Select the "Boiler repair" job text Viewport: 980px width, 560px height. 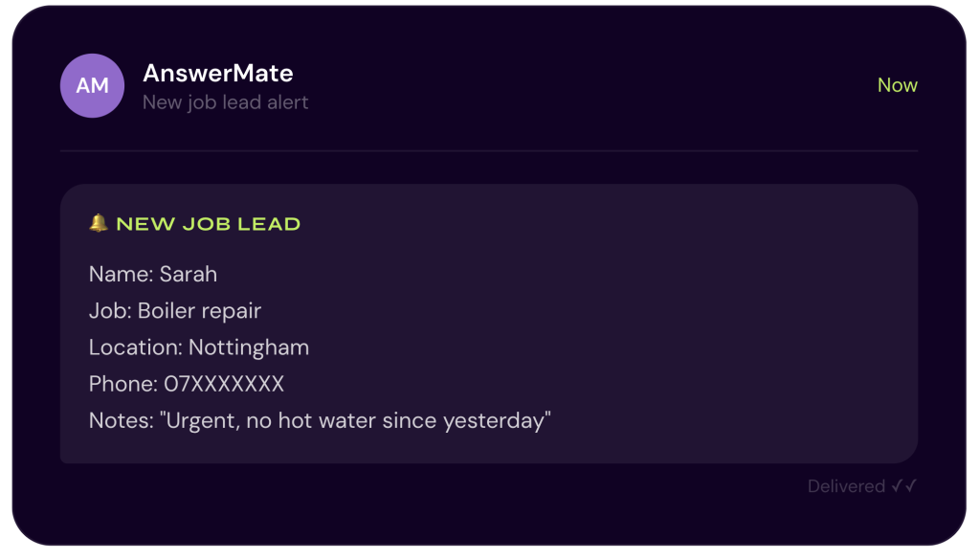199,311
